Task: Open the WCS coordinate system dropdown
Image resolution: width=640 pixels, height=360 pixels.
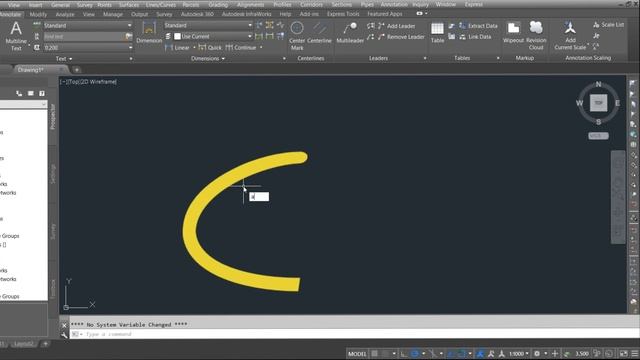Action: [x=598, y=136]
